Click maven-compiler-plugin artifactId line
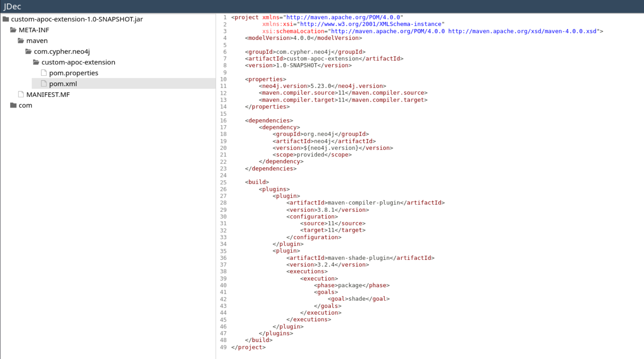This screenshot has width=644, height=359. (x=365, y=203)
